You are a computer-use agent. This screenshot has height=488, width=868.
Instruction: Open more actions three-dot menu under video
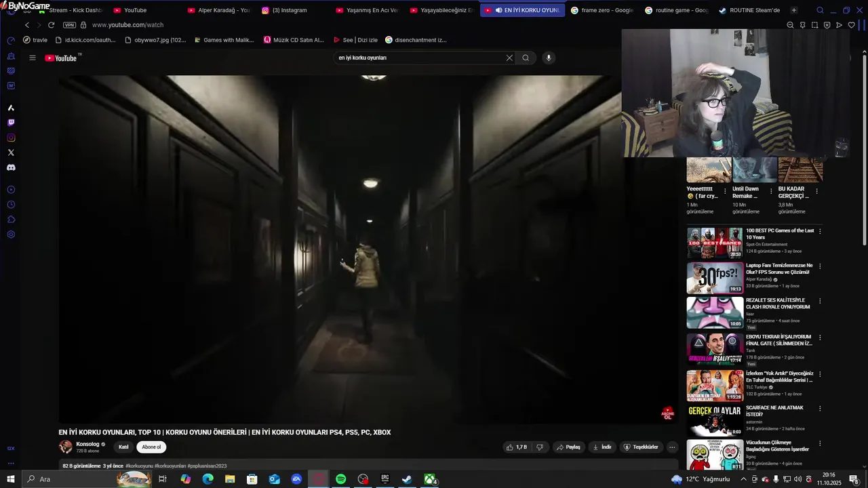tap(672, 447)
